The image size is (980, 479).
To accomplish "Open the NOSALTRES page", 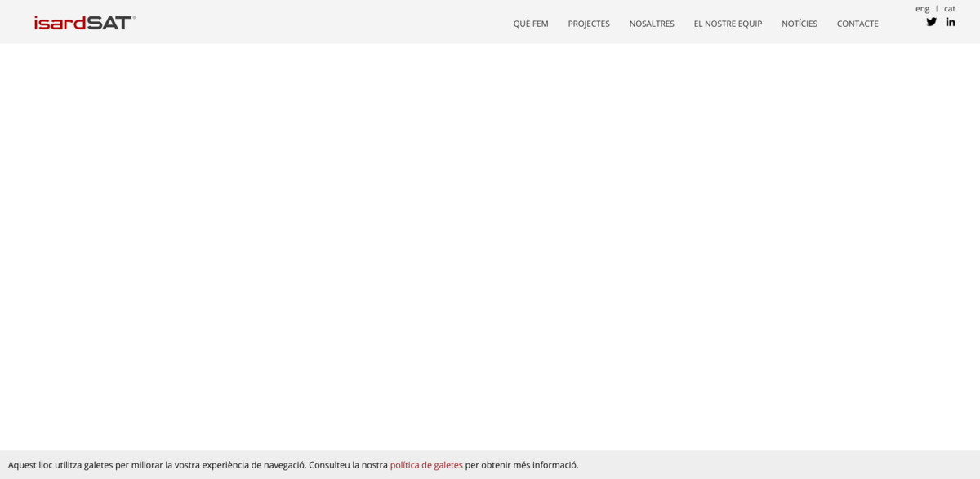I will (652, 24).
